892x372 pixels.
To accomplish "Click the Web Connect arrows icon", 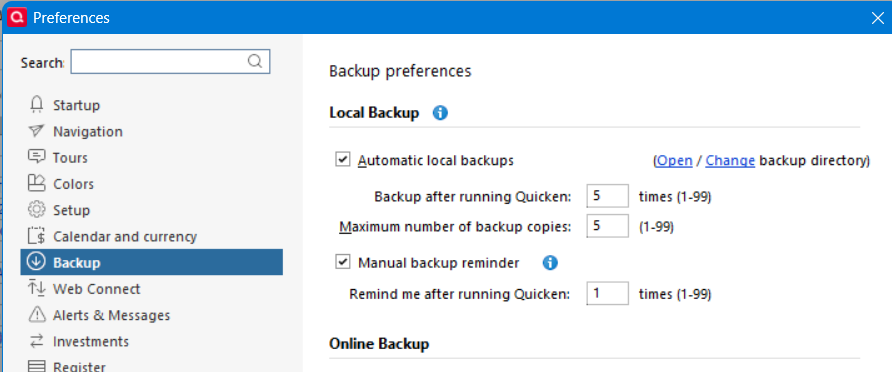I will (36, 288).
